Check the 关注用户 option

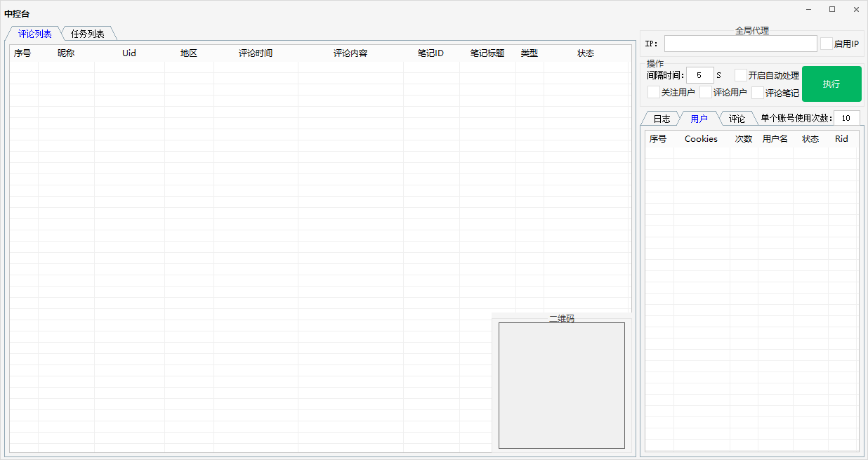tap(654, 92)
